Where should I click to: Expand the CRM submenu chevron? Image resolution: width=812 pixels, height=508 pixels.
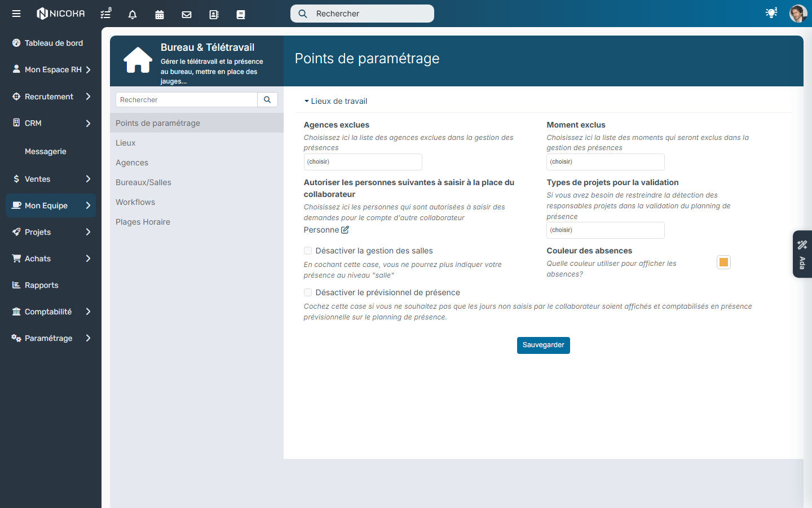point(88,123)
